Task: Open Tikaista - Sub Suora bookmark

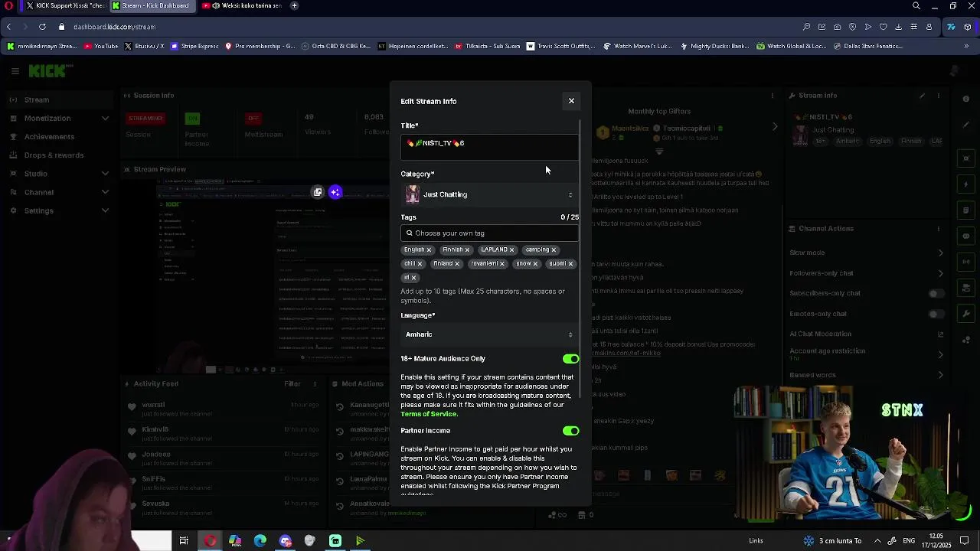Action: pyautogui.click(x=488, y=46)
